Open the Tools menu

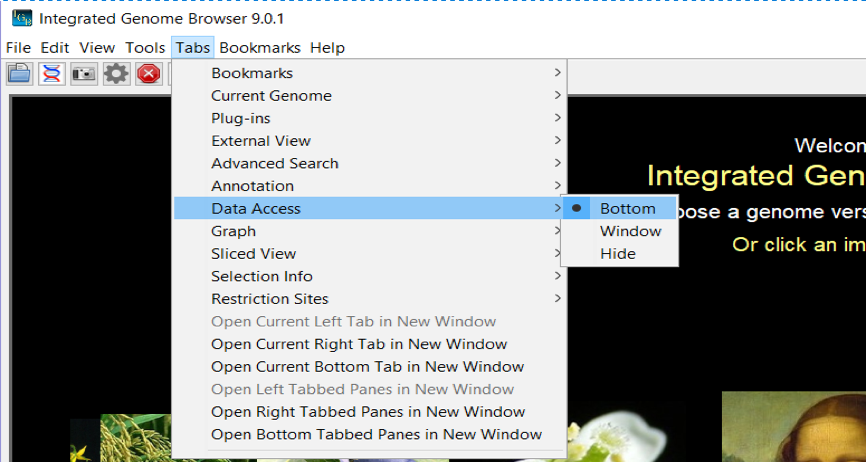point(145,47)
